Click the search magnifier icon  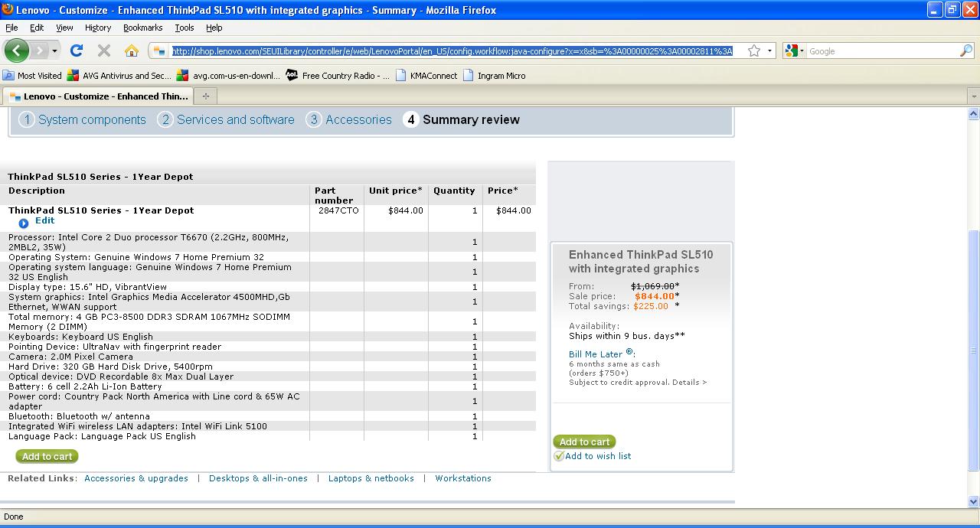click(x=966, y=51)
